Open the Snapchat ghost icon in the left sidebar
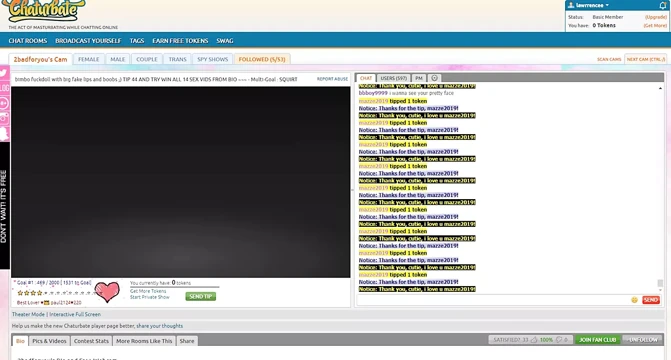 (x=4, y=133)
